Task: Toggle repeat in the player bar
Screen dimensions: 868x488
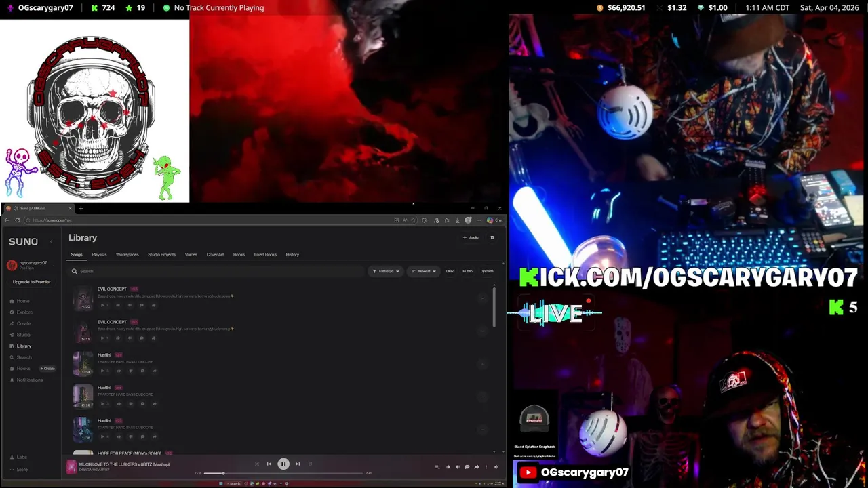Action: click(x=310, y=464)
